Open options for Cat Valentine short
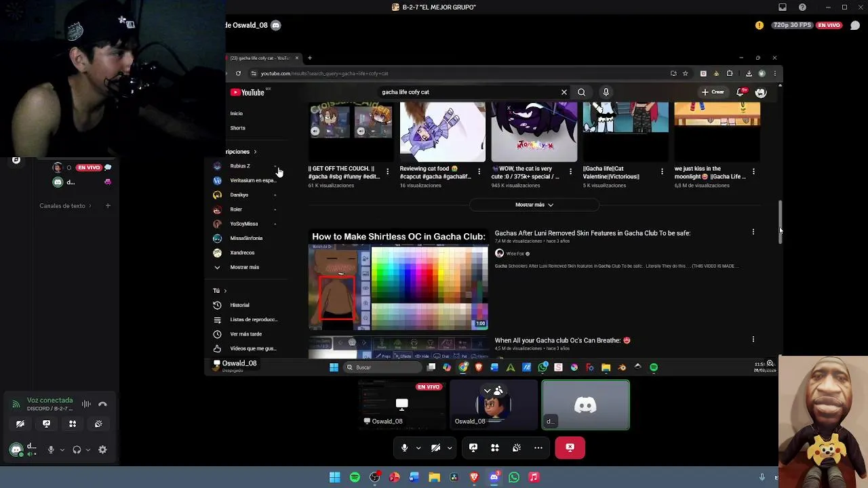This screenshot has height=488, width=868. (662, 171)
